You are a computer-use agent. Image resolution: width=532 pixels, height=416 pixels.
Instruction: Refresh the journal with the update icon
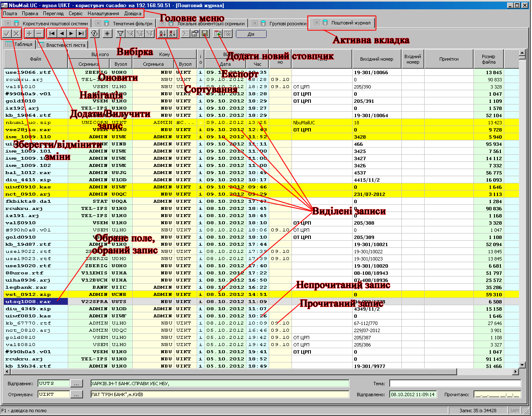coord(94,33)
